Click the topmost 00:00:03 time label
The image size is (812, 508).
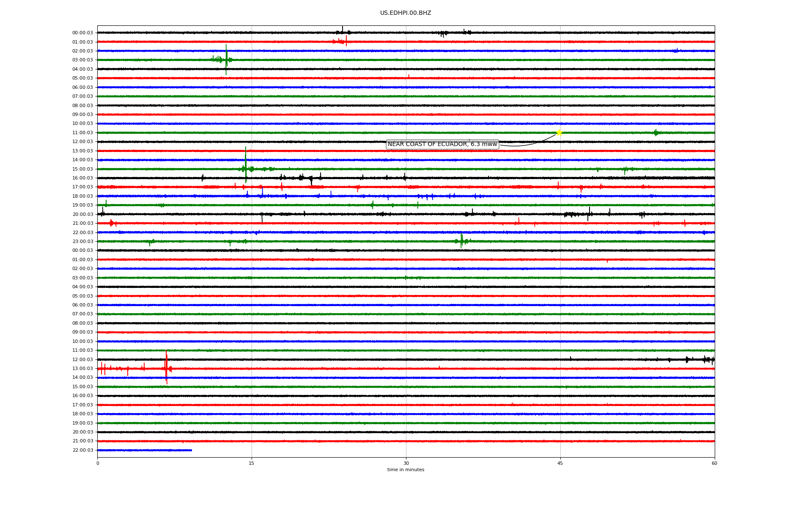tap(82, 33)
